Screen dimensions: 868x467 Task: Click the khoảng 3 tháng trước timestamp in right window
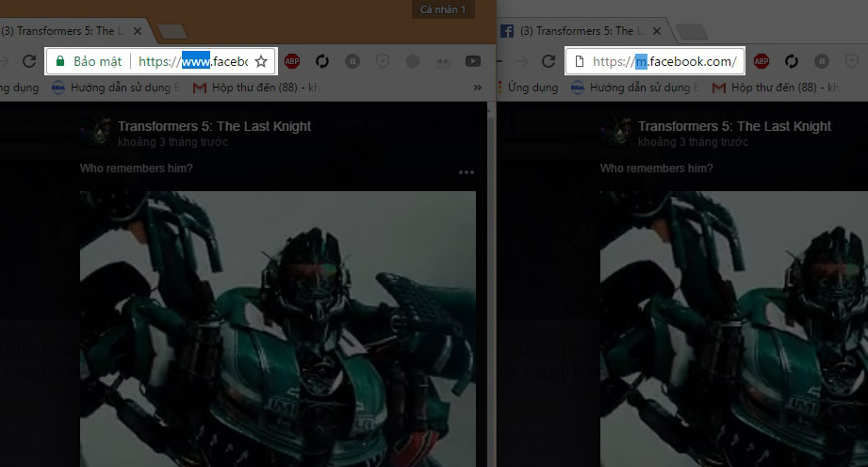click(x=693, y=142)
